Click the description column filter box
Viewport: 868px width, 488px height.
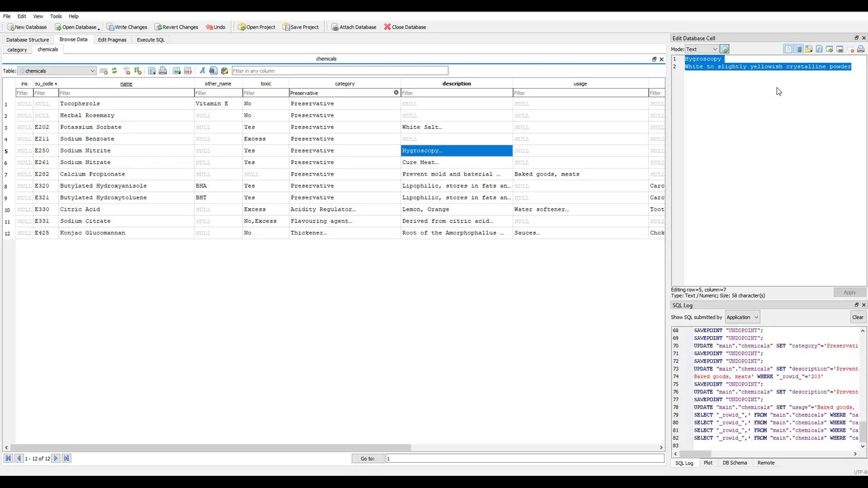456,93
